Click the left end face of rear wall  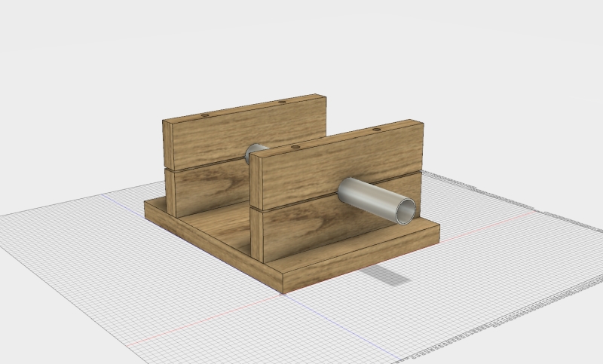(168, 170)
